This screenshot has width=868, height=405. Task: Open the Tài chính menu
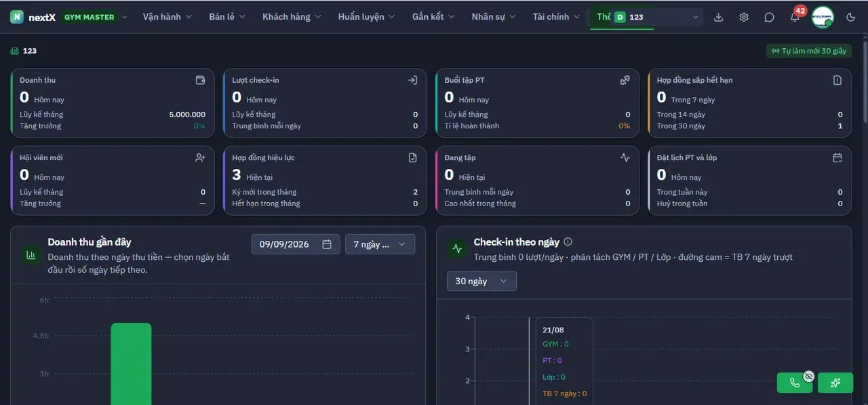[556, 17]
